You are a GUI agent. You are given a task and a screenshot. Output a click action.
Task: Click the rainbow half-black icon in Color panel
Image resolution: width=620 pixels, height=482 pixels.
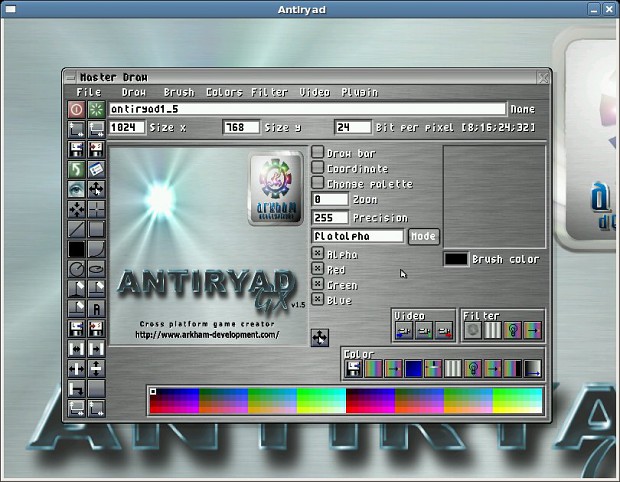(x=512, y=369)
